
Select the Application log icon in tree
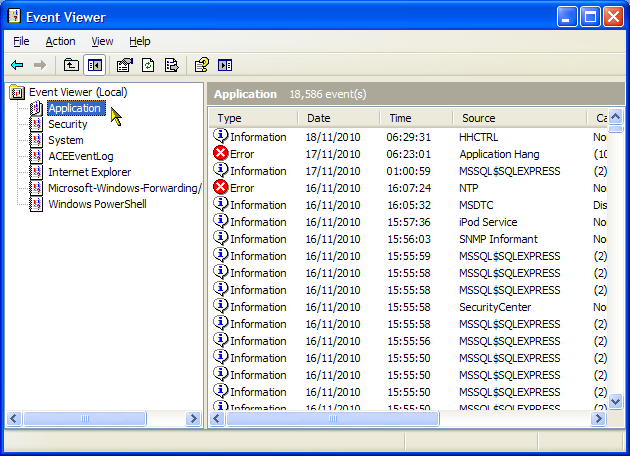tap(37, 108)
